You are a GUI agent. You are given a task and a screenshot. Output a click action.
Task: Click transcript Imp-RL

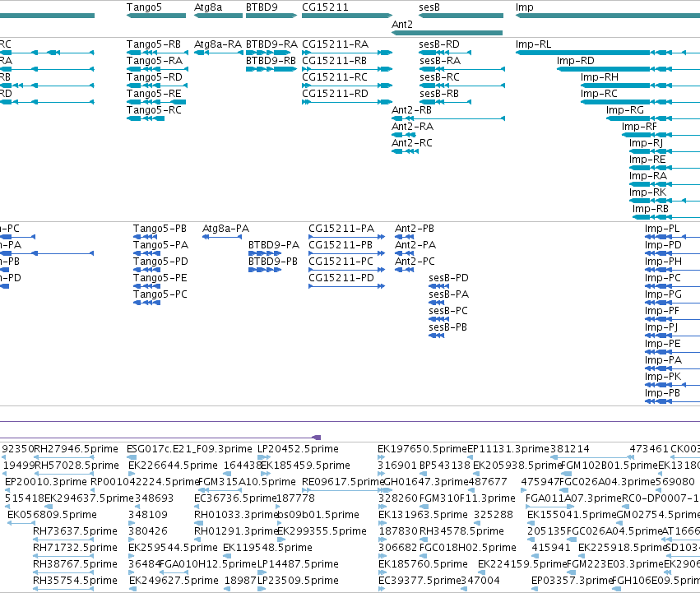click(x=608, y=53)
